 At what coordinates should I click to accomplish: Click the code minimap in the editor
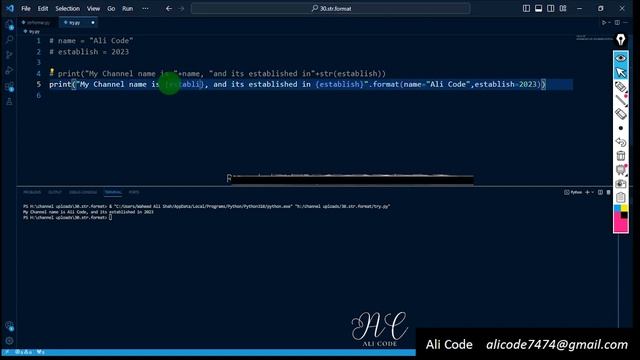(x=594, y=38)
